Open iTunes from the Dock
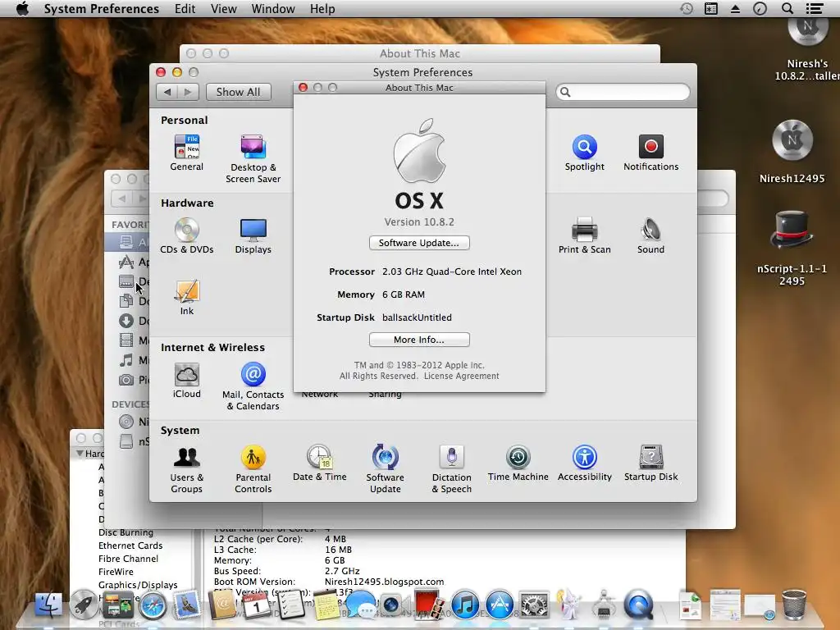The image size is (840, 630). pyautogui.click(x=465, y=605)
